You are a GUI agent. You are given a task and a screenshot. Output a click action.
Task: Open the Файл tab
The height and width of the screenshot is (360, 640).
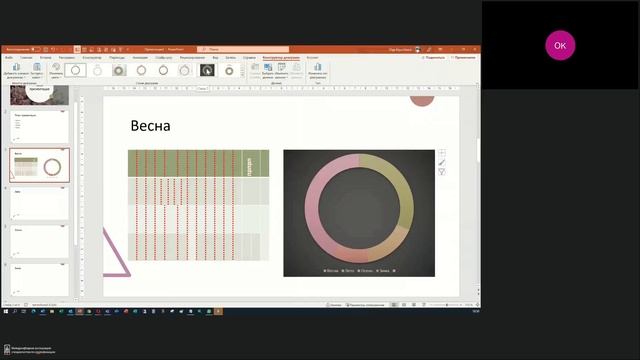(x=9, y=58)
